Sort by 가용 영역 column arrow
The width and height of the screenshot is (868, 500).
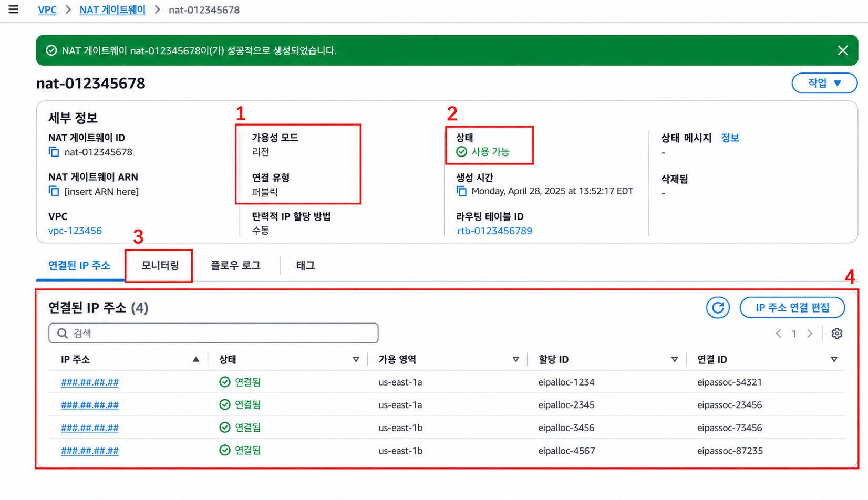(x=515, y=359)
